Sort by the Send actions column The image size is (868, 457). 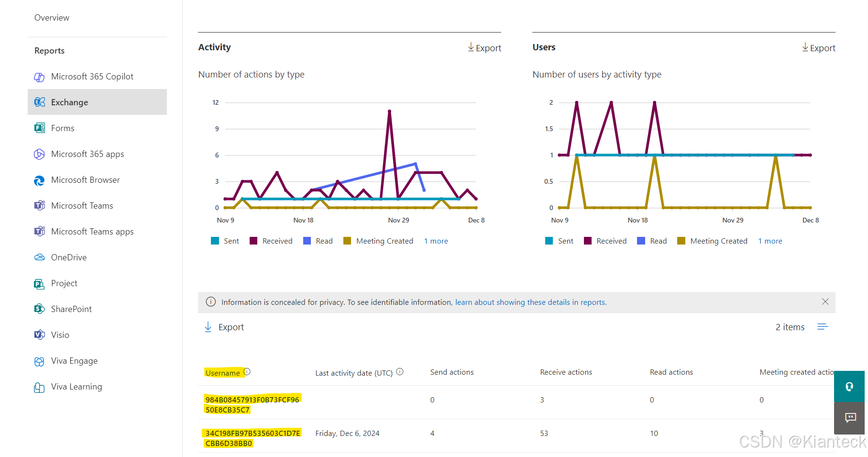coord(452,372)
